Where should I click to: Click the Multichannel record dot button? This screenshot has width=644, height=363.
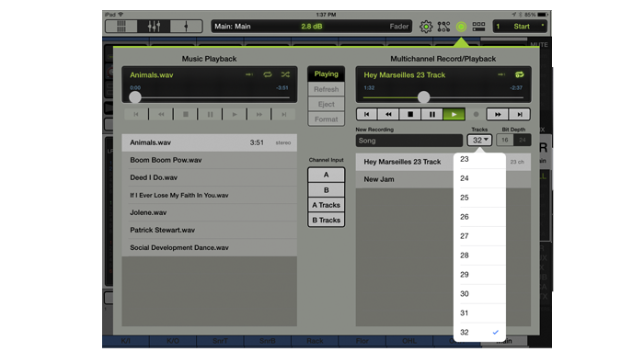(x=476, y=115)
